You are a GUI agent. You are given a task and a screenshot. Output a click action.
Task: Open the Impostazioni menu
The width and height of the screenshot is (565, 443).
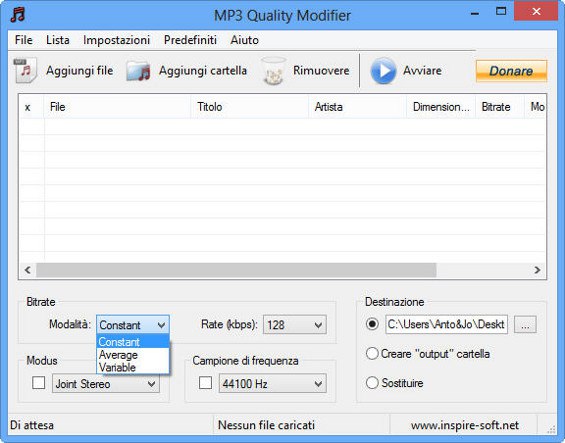[x=116, y=40]
